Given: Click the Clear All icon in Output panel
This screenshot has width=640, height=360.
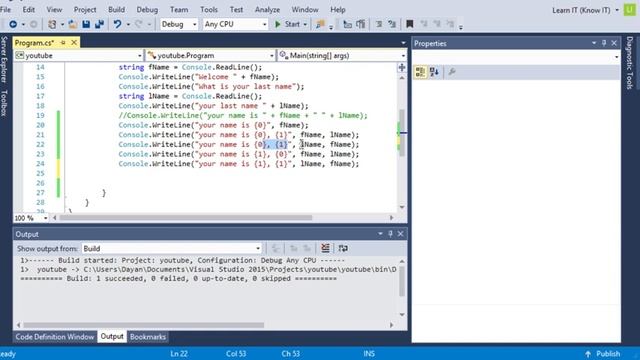Looking at the screenshot, I should (x=325, y=248).
